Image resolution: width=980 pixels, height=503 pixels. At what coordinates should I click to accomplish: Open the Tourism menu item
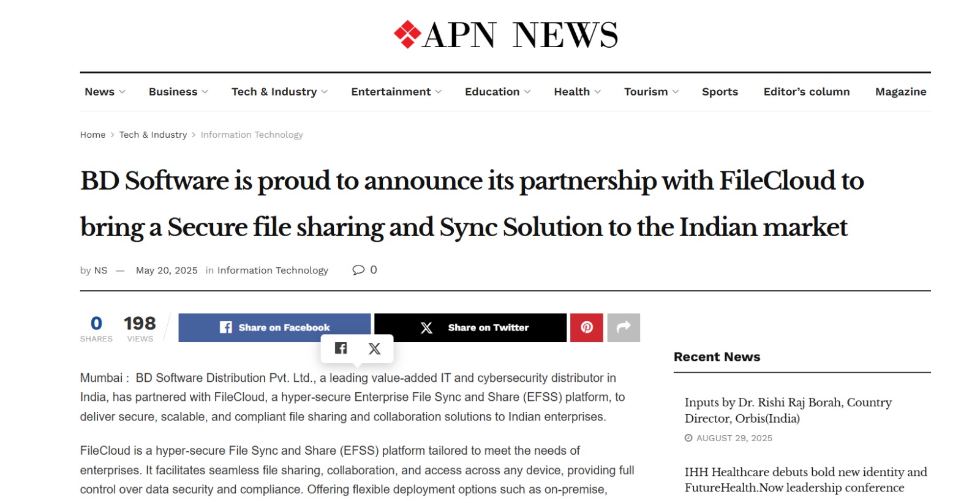click(x=646, y=92)
